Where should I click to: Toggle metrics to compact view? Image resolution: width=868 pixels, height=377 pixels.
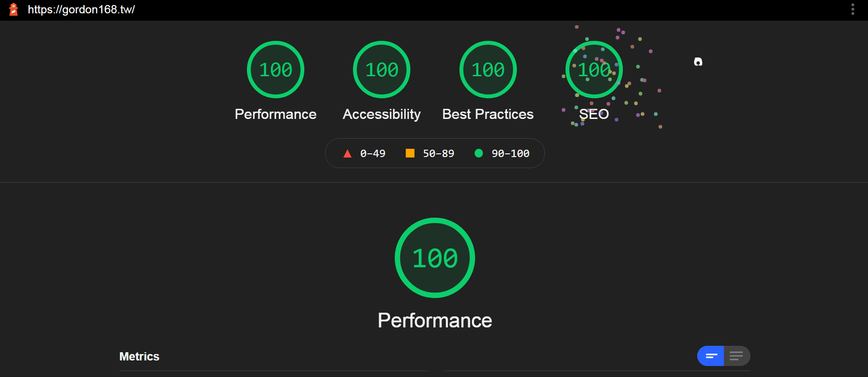(x=711, y=356)
